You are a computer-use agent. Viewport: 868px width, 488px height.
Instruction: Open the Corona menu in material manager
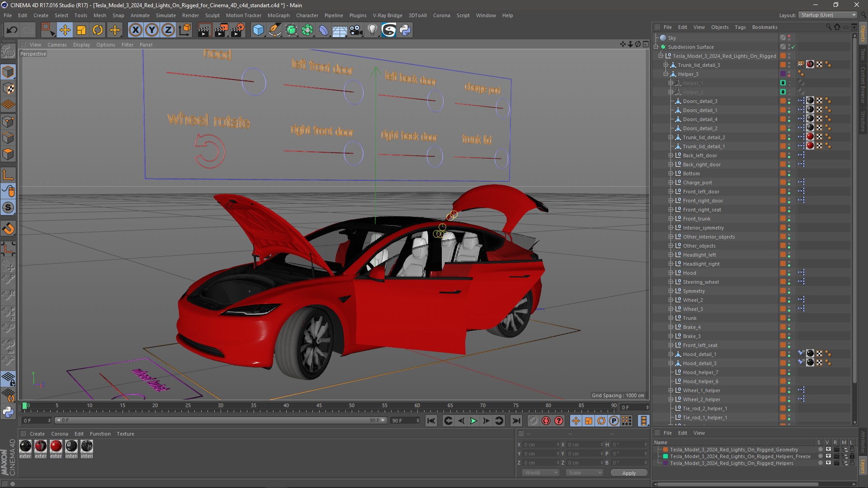[x=59, y=434]
